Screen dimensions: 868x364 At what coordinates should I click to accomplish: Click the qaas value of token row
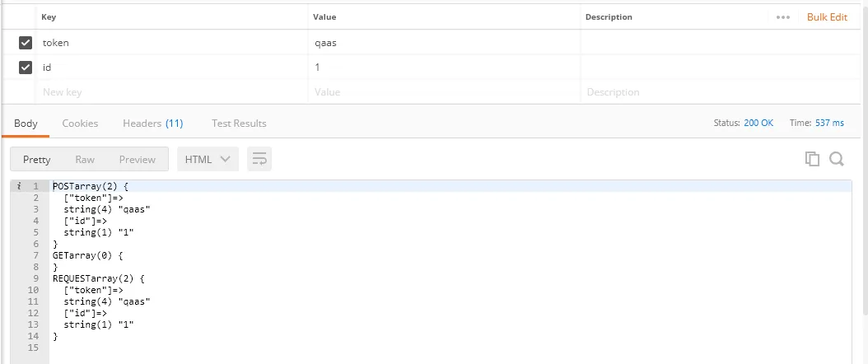[x=325, y=43]
